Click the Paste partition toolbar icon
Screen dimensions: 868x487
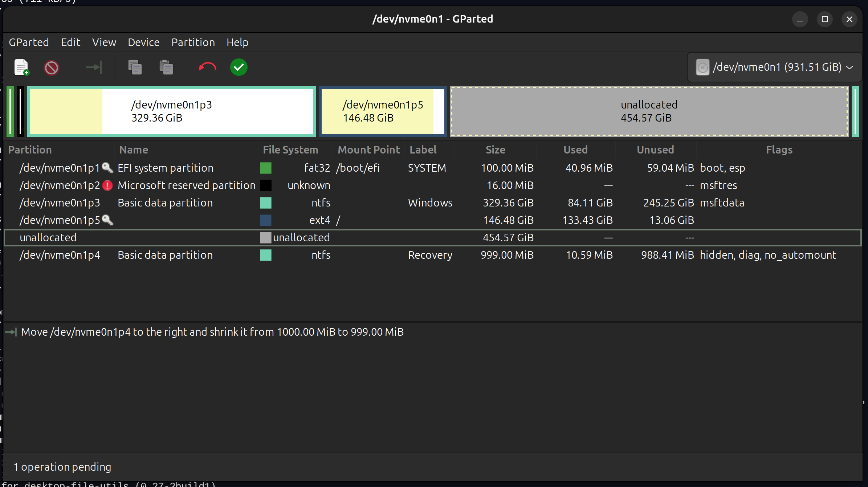click(x=166, y=67)
